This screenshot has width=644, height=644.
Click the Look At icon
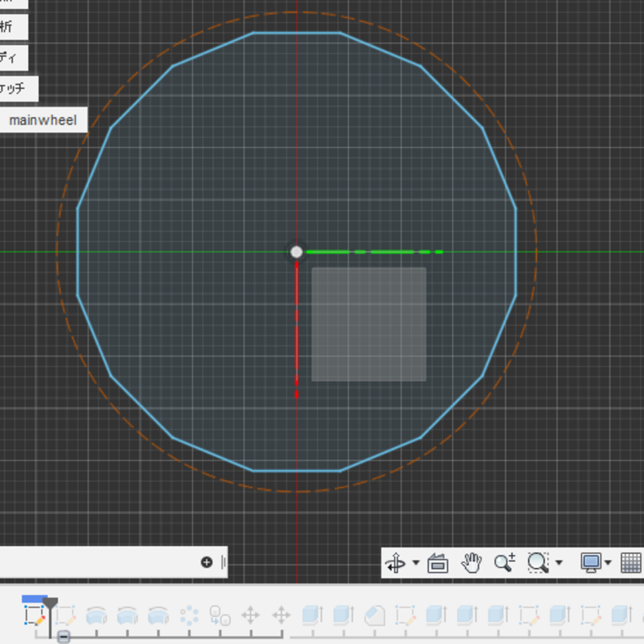pos(437,563)
